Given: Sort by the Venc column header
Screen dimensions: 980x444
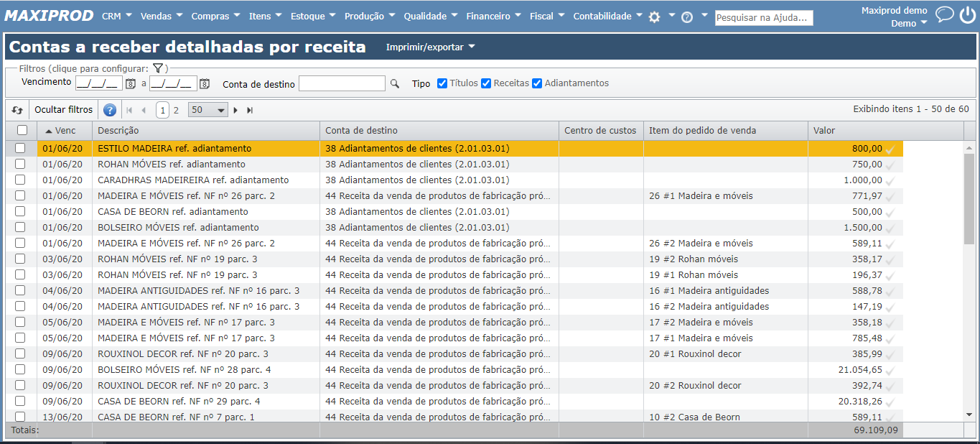Looking at the screenshot, I should (63, 130).
